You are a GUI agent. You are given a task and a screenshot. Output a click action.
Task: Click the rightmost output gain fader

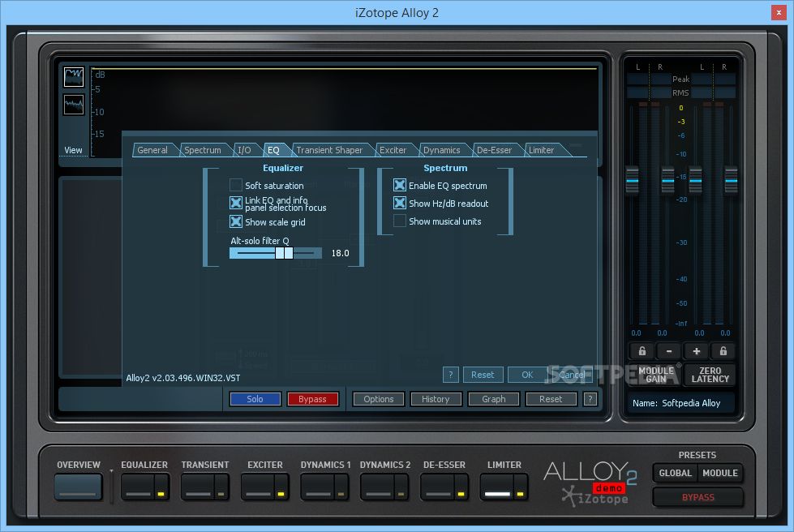731,180
